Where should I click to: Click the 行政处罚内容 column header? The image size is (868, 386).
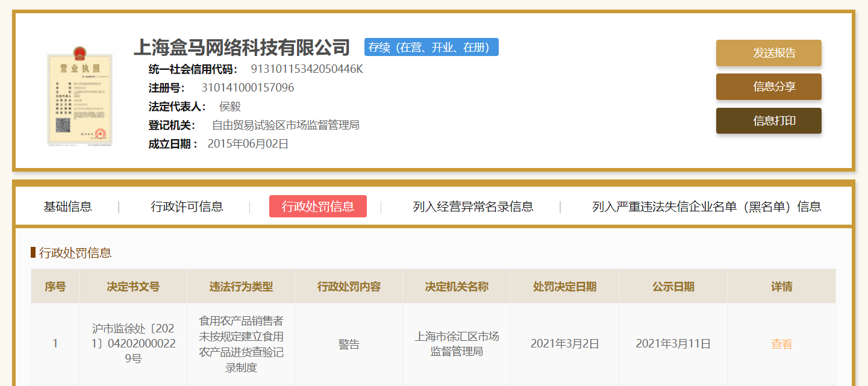[x=349, y=287]
